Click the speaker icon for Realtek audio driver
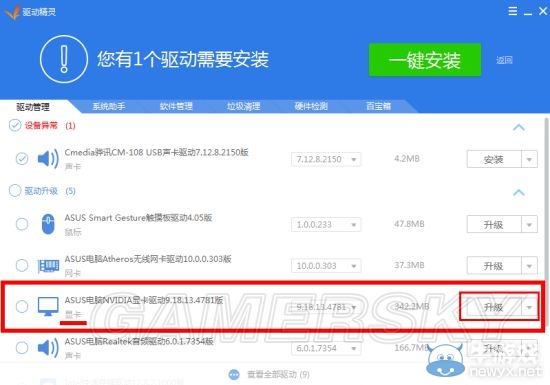The height and width of the screenshot is (385, 550). 48,348
